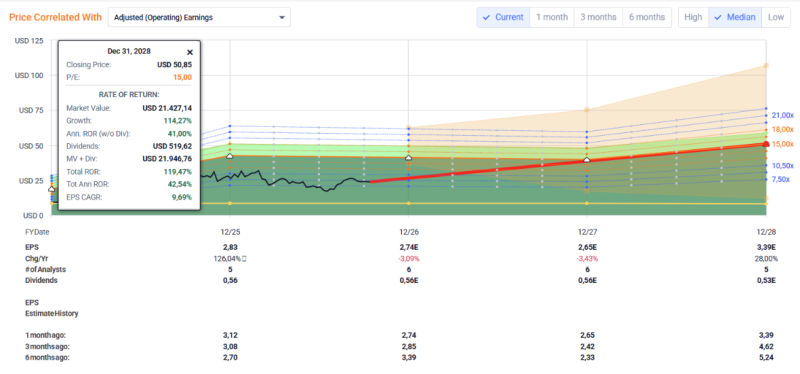The height and width of the screenshot is (374, 800).
Task: Open the Adjusted (Operating) Earnings dropdown
Action: coord(199,17)
